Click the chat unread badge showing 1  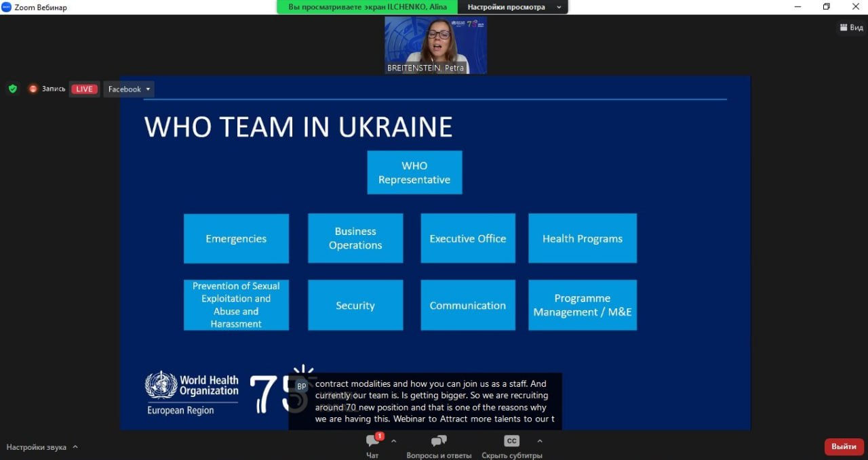(380, 436)
